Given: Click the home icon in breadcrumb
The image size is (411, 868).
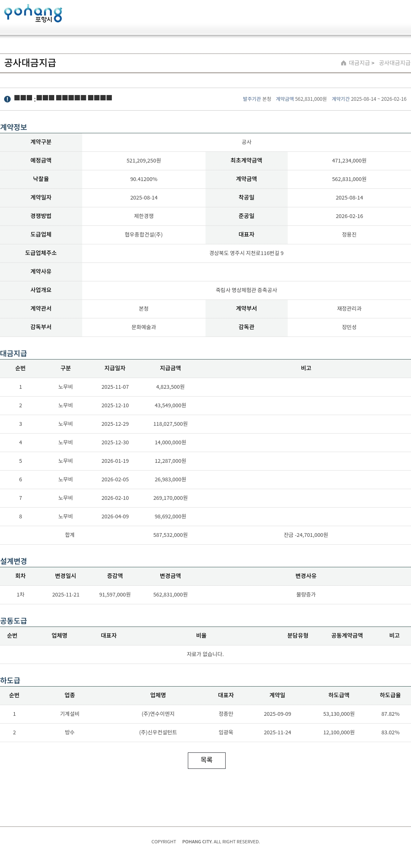Looking at the screenshot, I should (344, 63).
